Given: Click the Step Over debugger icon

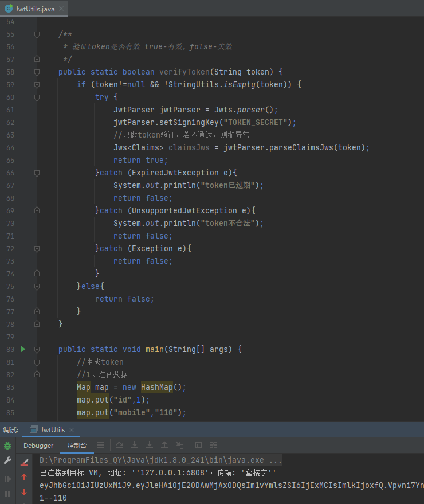Looking at the screenshot, I should (120, 445).
